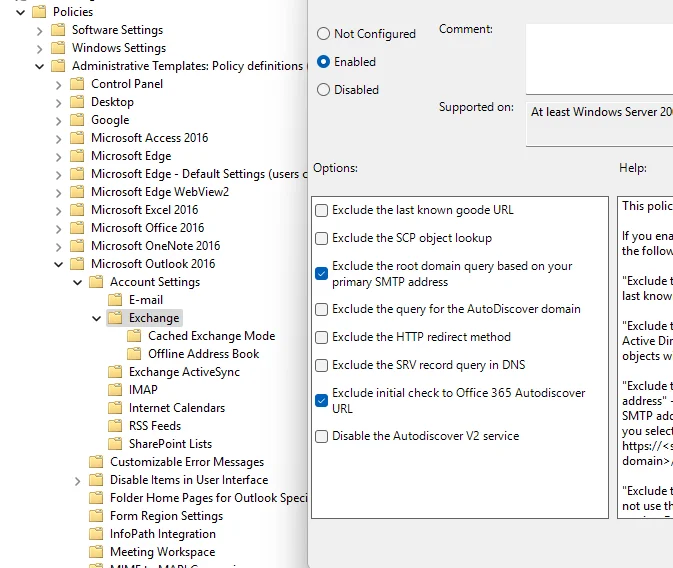The height and width of the screenshot is (568, 673).
Task: Expand the Control Panel node
Action: [58, 85]
